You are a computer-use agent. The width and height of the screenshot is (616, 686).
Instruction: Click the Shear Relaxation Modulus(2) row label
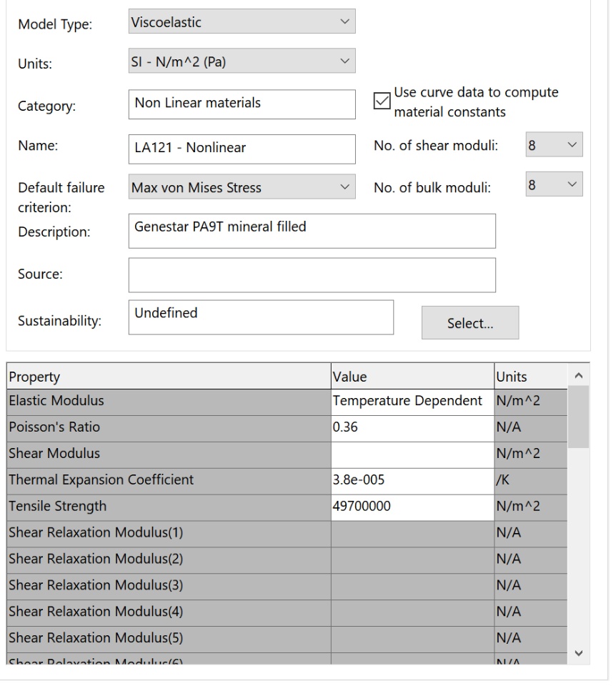pyautogui.click(x=169, y=560)
